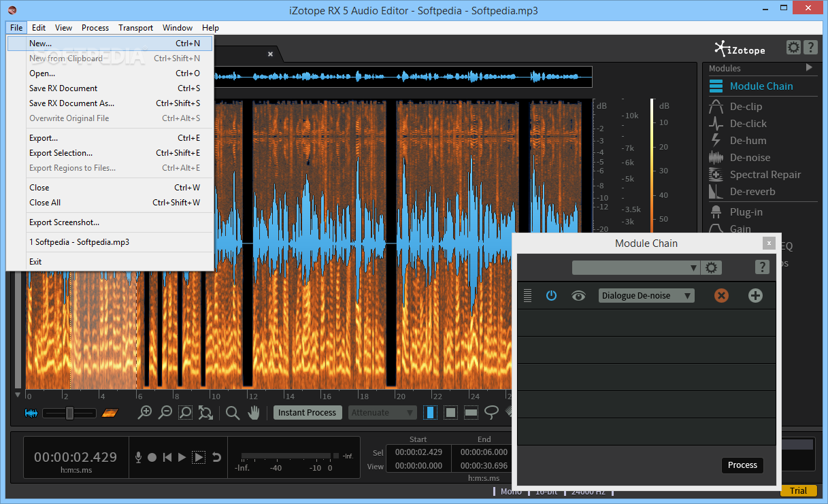This screenshot has width=828, height=504.
Task: Click the zoom out full icon
Action: (205, 412)
